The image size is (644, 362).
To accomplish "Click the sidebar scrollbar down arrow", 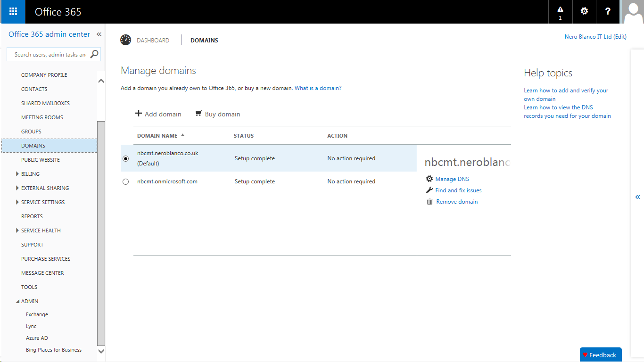I will (x=101, y=351).
